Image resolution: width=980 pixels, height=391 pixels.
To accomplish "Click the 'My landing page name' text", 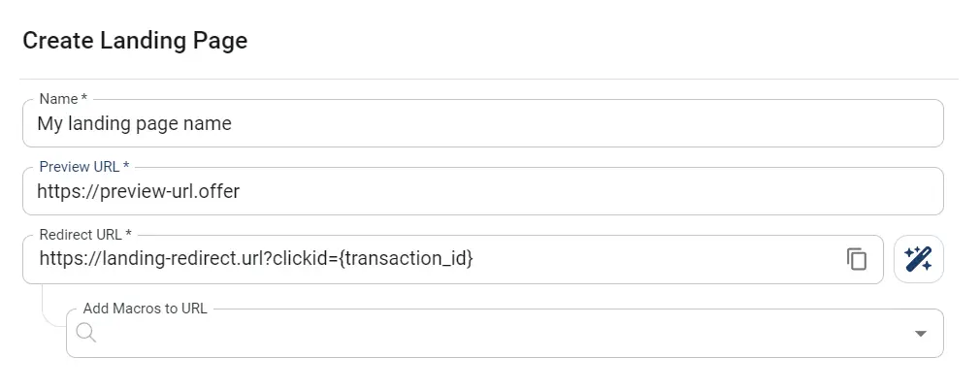I will 134,123.
